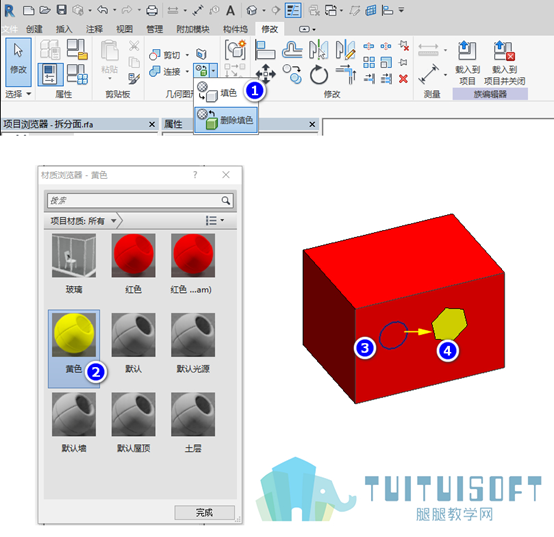Select the 默认光源 material thumbnail
554x537 pixels.
[193, 335]
